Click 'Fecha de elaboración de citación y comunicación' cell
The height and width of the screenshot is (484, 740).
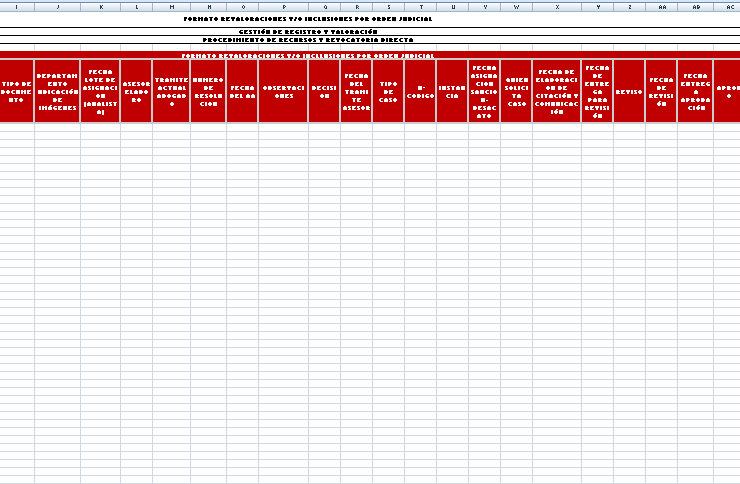(556, 91)
